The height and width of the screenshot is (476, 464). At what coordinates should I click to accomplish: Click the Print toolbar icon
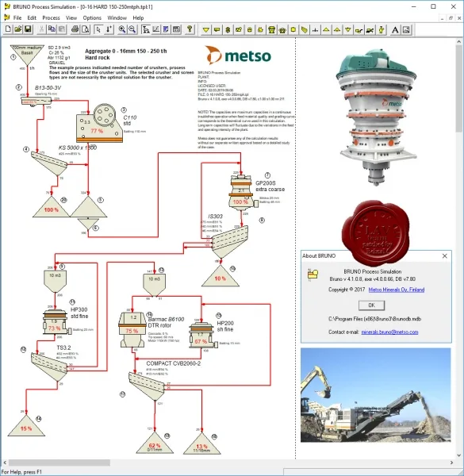click(x=75, y=29)
